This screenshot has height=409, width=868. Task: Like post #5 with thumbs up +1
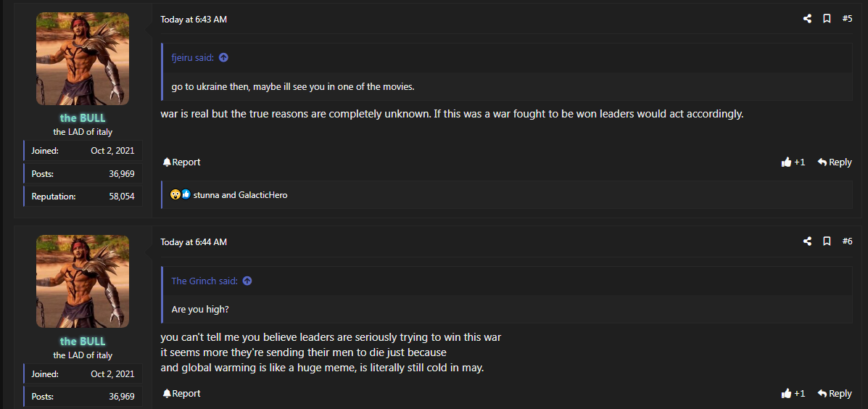(793, 162)
